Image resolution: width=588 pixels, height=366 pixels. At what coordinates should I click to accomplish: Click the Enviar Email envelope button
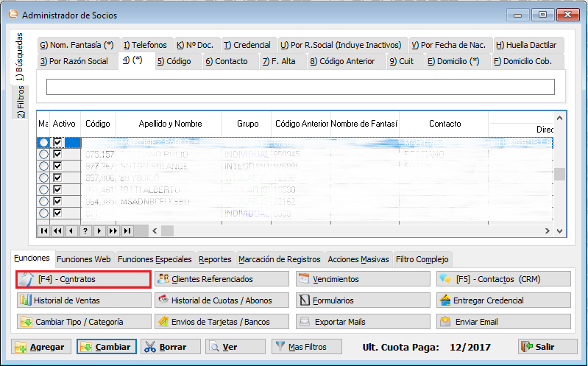pos(503,322)
